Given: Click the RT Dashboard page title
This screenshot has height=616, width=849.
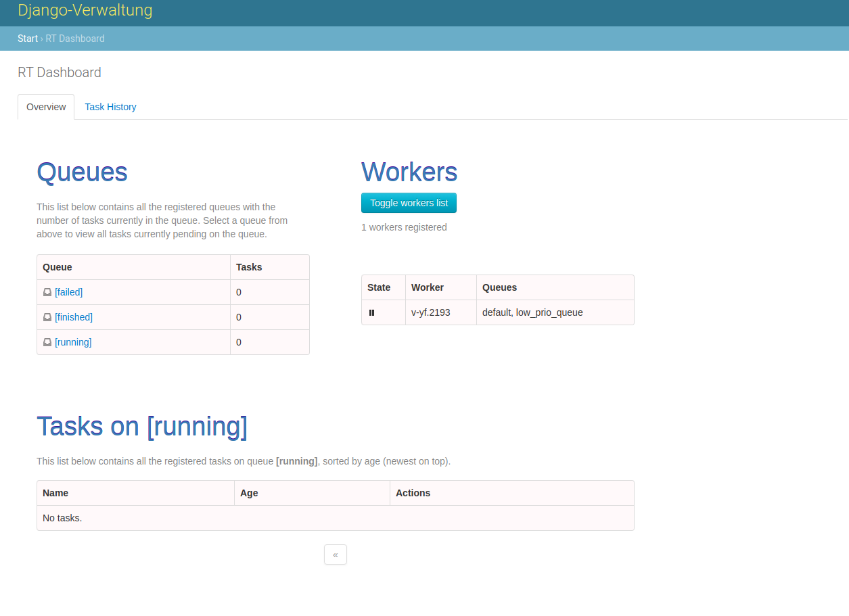Looking at the screenshot, I should [60, 72].
